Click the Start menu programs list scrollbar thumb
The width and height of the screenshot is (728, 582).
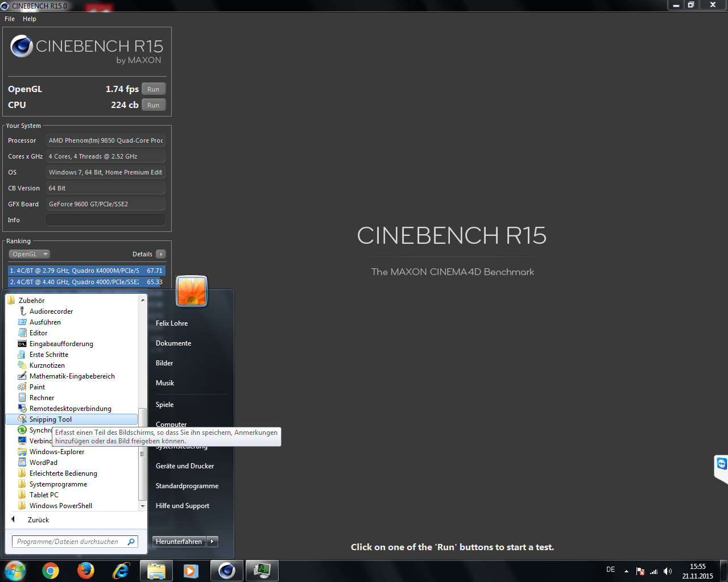(142, 454)
